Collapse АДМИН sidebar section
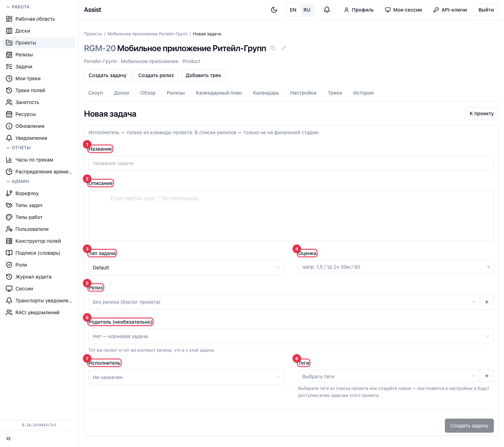This screenshot has height=447, width=504. (17, 181)
